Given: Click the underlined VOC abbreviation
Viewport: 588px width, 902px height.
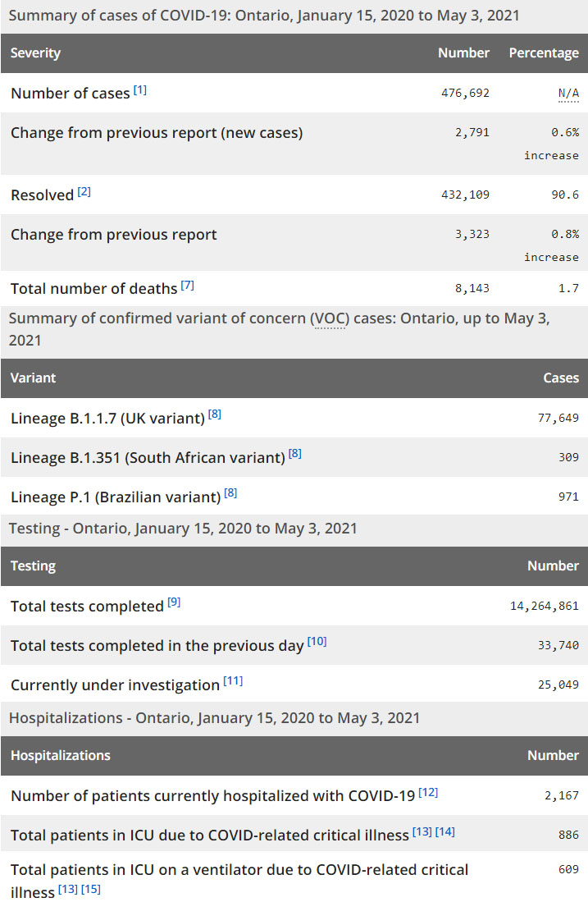Looking at the screenshot, I should (329, 318).
